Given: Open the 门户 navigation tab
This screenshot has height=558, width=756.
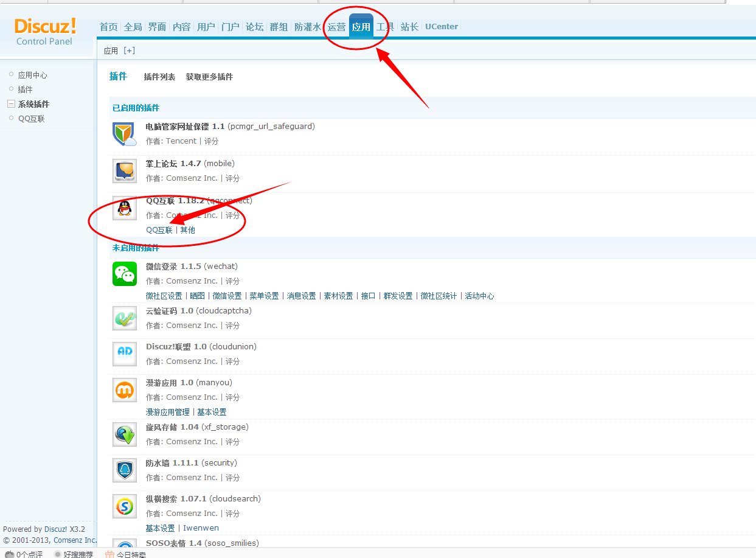Looking at the screenshot, I should [230, 27].
